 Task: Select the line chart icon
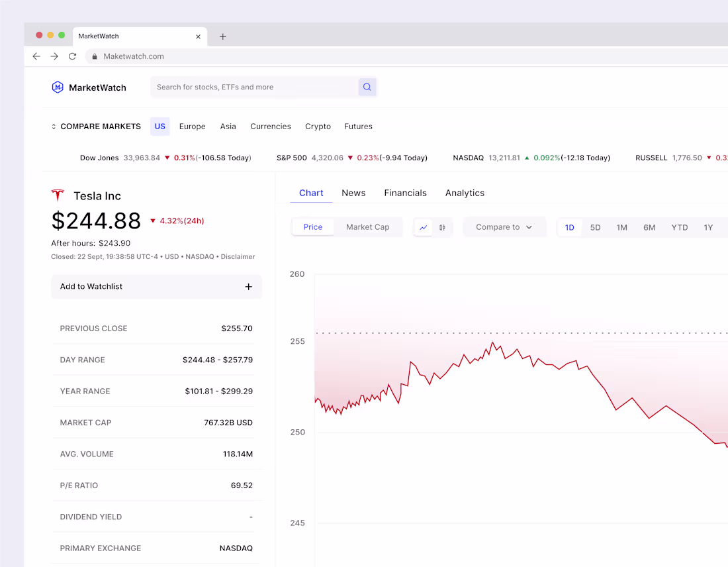(423, 227)
